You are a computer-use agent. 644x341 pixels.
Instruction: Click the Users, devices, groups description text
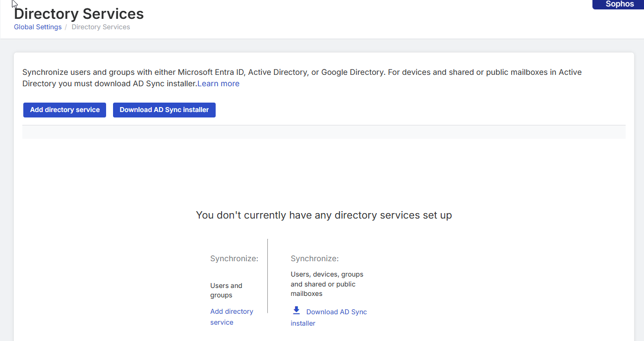tap(327, 284)
